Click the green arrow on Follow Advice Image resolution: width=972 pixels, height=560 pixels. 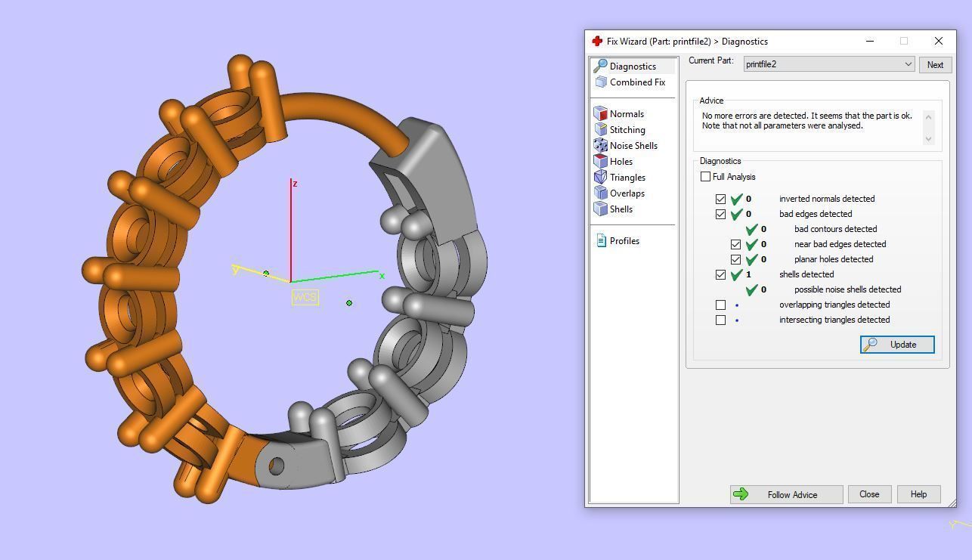[741, 494]
